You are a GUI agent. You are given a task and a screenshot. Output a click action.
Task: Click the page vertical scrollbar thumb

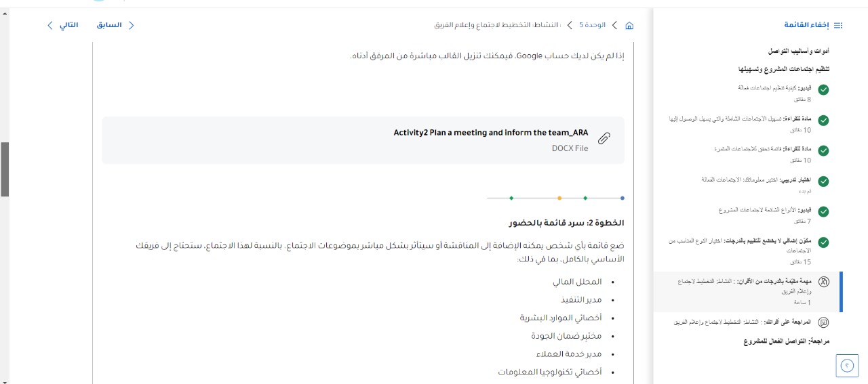(4, 169)
